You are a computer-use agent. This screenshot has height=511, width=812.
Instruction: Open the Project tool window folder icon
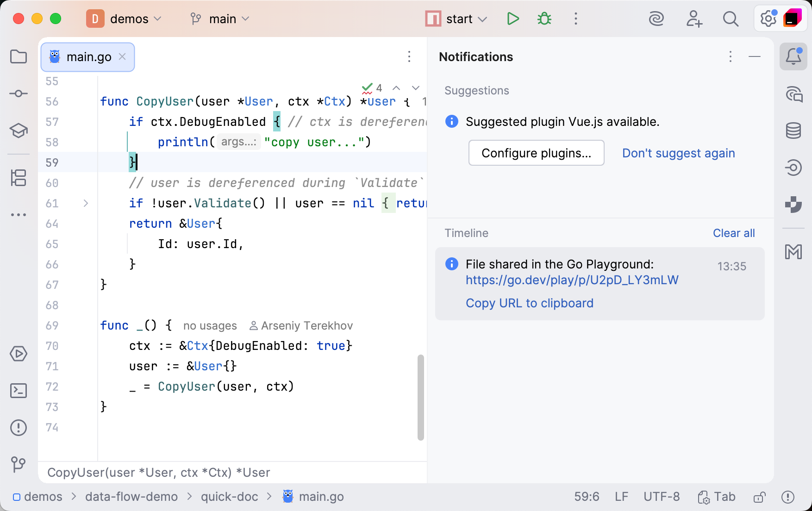point(19,56)
